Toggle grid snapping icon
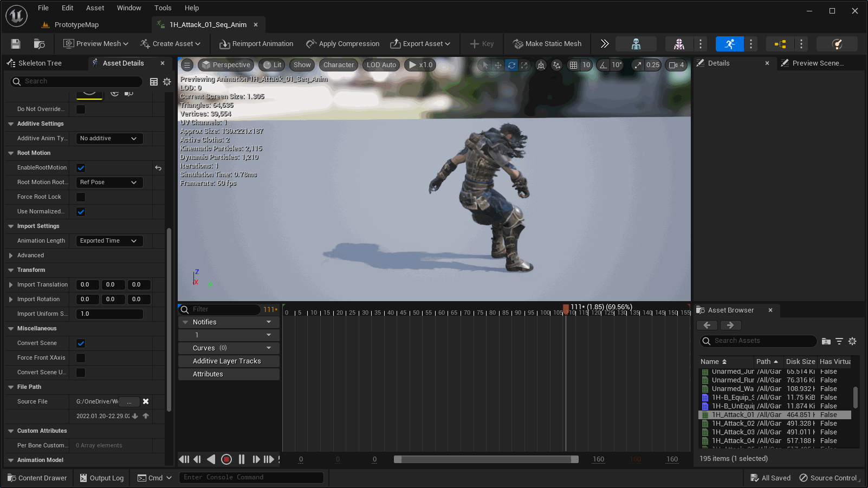 point(573,65)
